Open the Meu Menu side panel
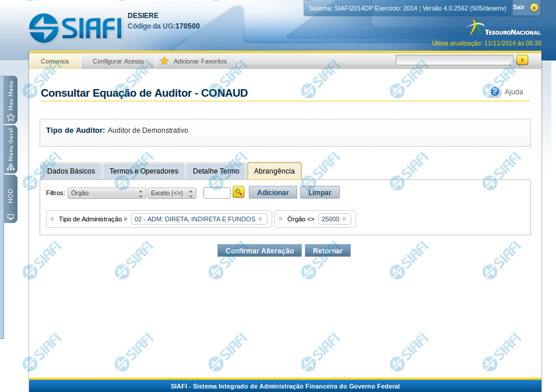This screenshot has height=392, width=556. coord(10,100)
